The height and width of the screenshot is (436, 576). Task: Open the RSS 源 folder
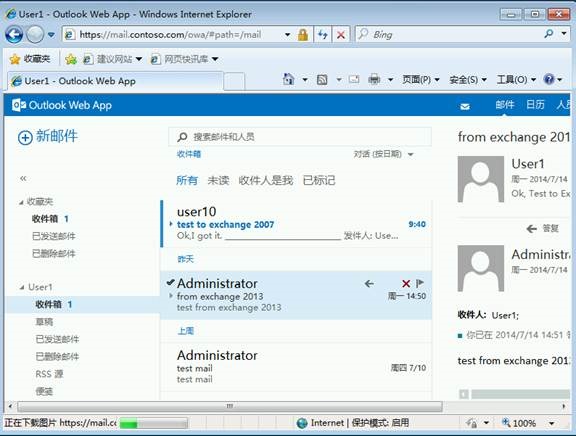[x=49, y=374]
